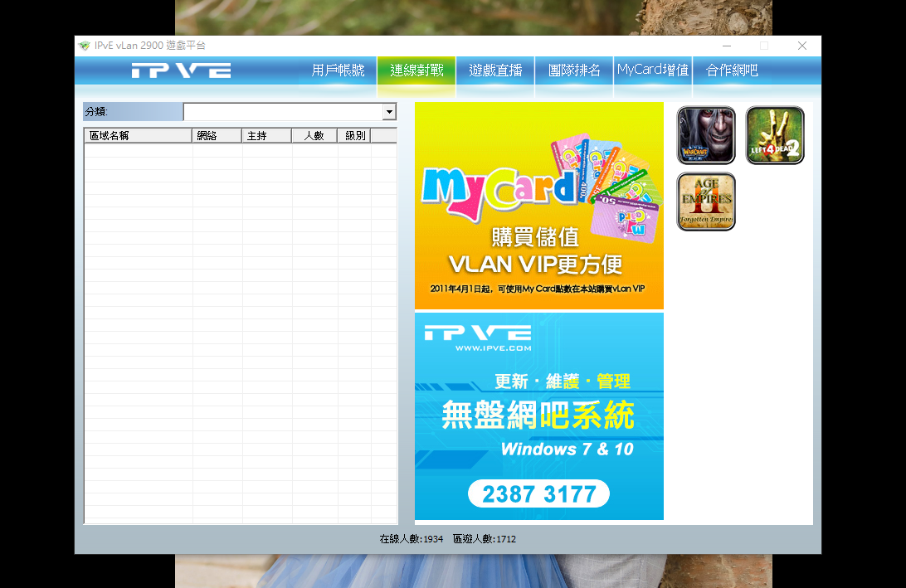Sort by 區域名稱 column header
Screen dimensions: 906x588
(138, 135)
